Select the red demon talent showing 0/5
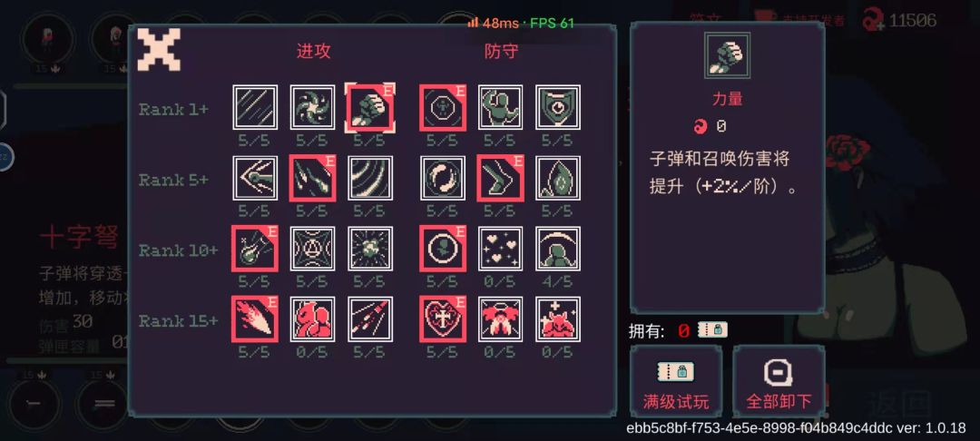 tap(557, 319)
